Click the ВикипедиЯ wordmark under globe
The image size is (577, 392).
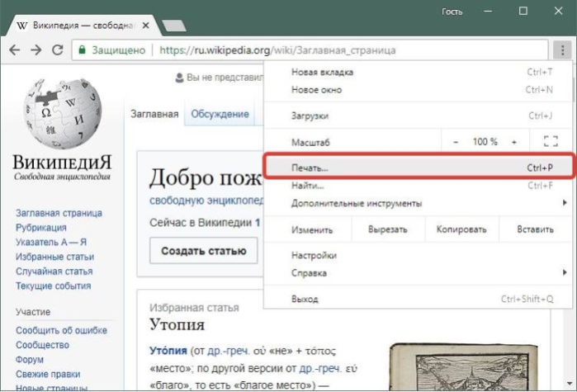click(62, 163)
